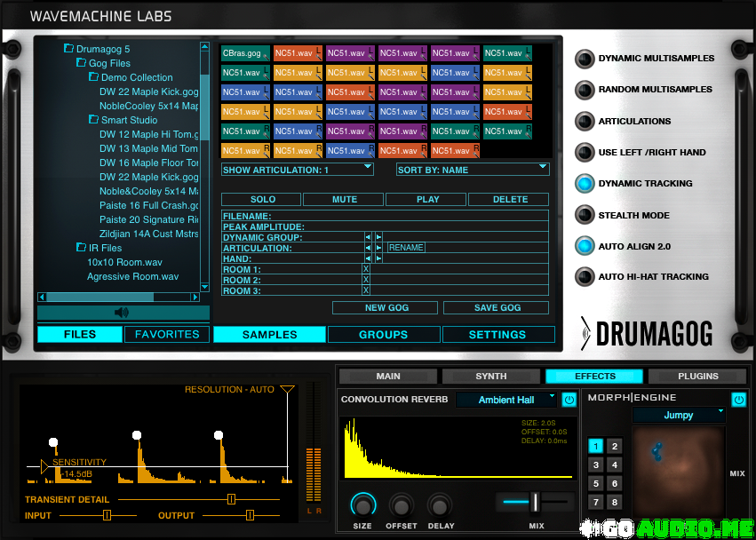The image size is (756, 540).
Task: Click the Morph Engine XY pad
Action: pyautogui.click(x=679, y=472)
